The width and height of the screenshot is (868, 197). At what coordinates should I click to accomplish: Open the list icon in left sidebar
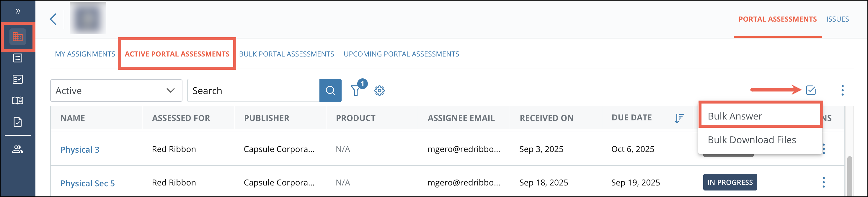(x=17, y=58)
